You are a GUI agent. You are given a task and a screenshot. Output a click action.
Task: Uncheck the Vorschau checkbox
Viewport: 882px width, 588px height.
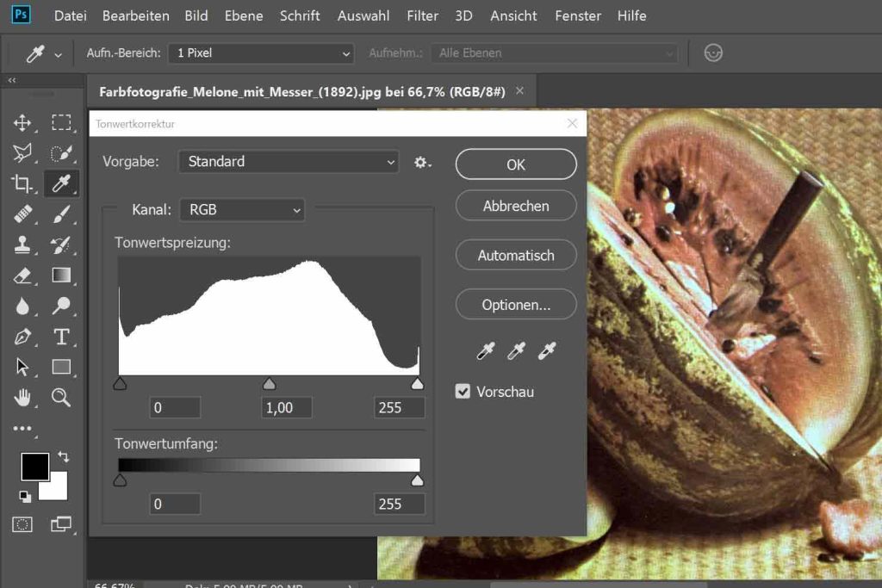[463, 392]
